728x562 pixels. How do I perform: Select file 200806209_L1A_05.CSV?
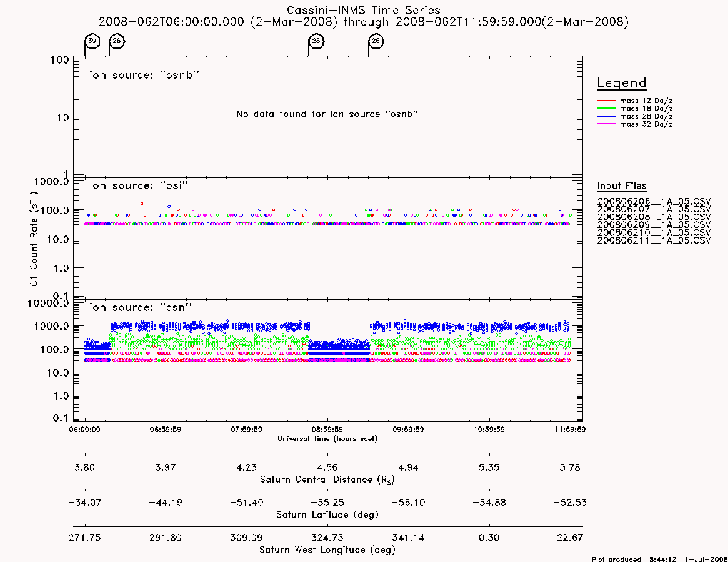[x=654, y=225]
